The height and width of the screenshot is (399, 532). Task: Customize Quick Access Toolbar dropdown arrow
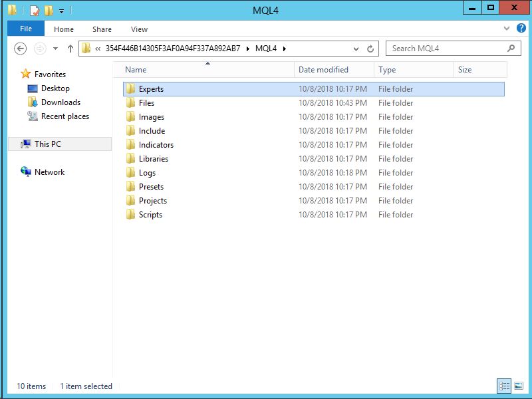click(61, 11)
